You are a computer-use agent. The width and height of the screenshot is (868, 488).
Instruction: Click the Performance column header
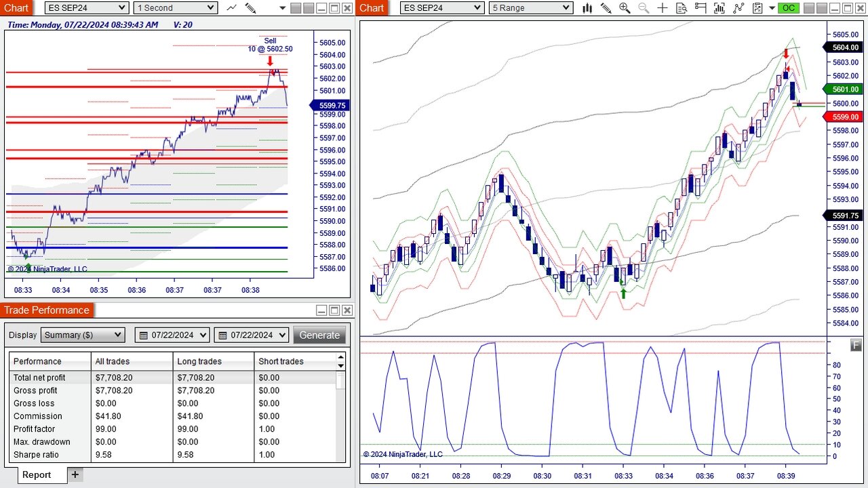pyautogui.click(x=50, y=361)
